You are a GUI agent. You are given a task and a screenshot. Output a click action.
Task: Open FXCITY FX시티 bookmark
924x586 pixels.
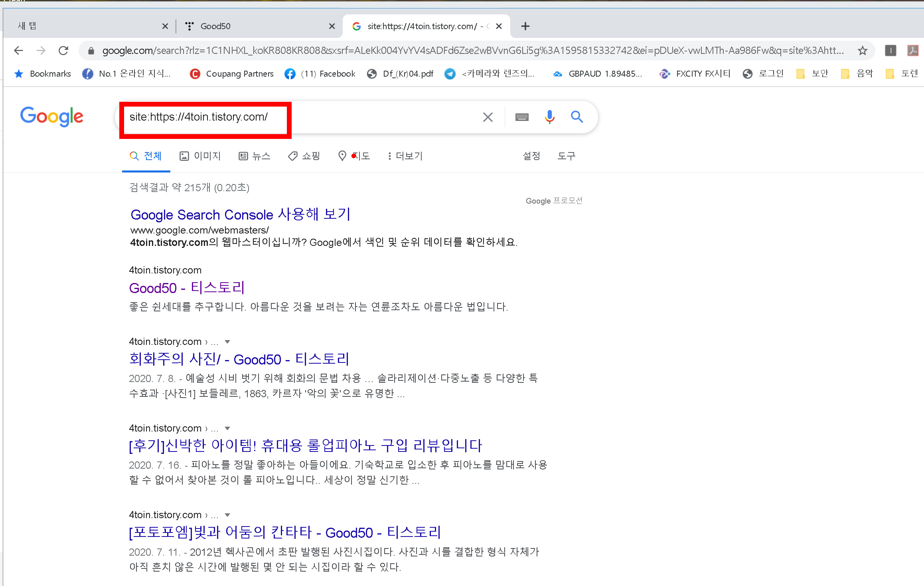tap(695, 74)
